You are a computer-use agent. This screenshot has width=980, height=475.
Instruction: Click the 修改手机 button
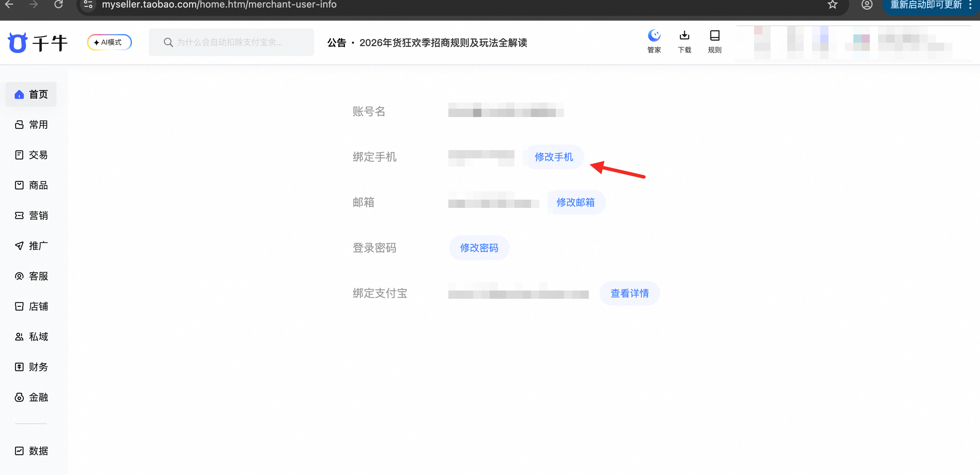[554, 157]
